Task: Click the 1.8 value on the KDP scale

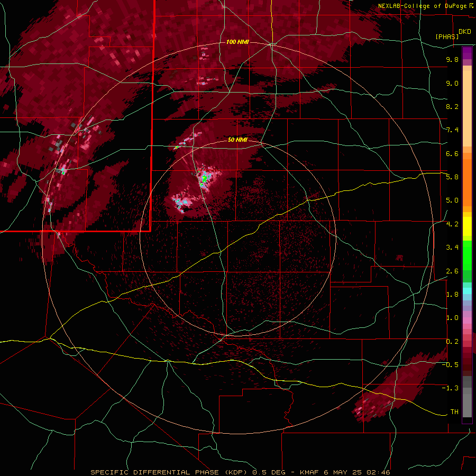Action: tap(452, 295)
